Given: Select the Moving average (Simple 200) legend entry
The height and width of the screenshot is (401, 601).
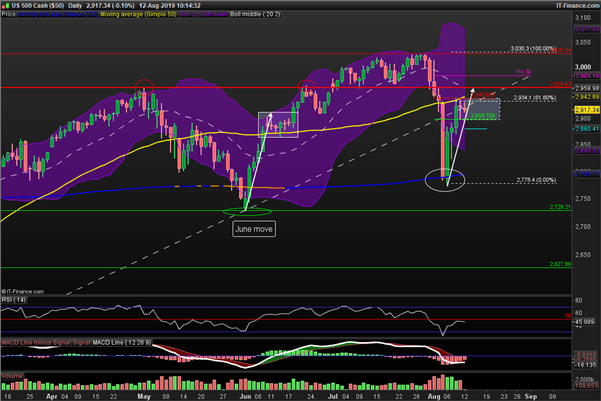Looking at the screenshot, I should coord(58,14).
